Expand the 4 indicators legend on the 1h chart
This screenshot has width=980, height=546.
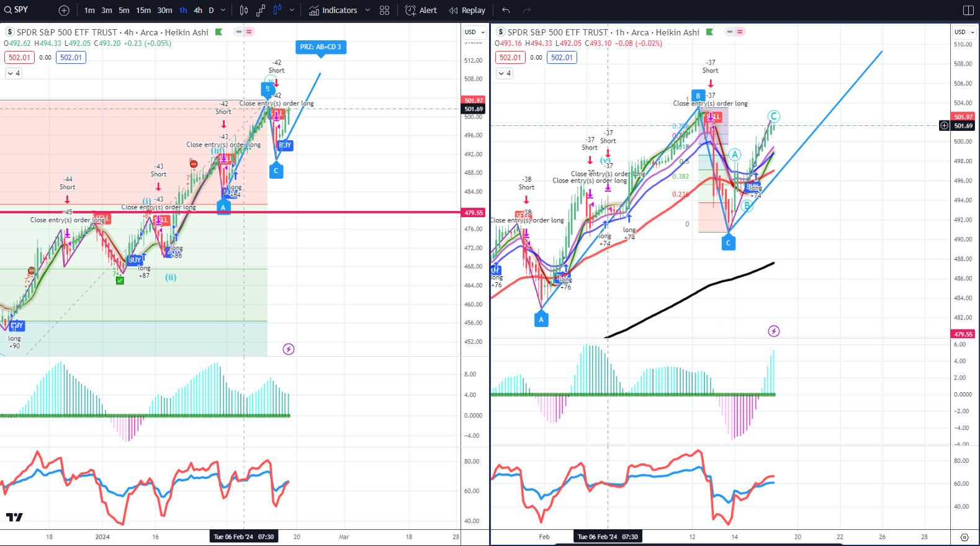(505, 73)
